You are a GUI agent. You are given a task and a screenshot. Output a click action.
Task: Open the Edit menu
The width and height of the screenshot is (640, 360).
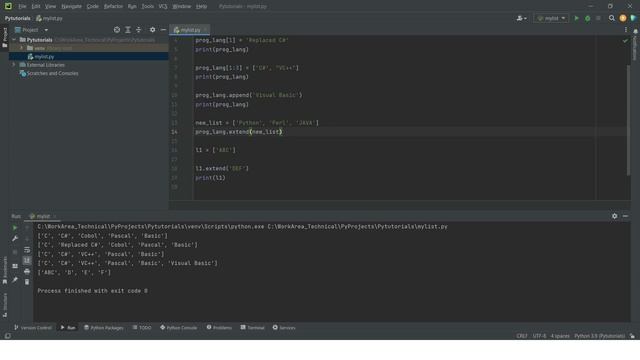coord(36,7)
